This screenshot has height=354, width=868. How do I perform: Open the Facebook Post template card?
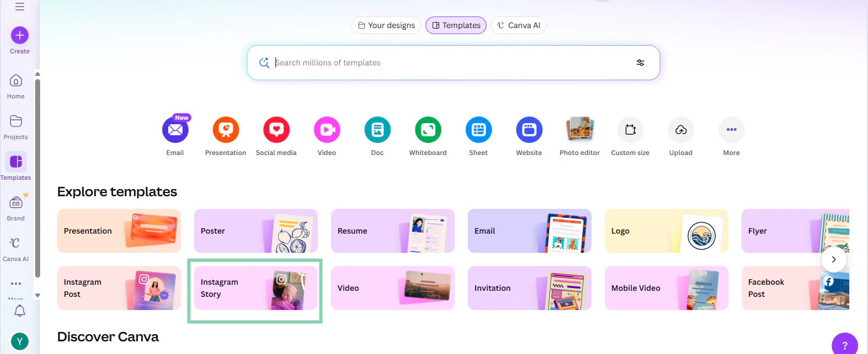tap(795, 288)
